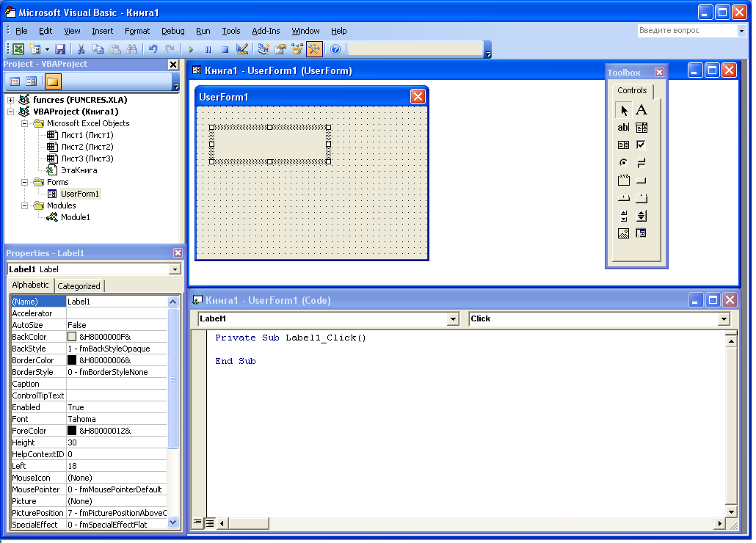Open the Insert UserForm dropdown arrow

[x=47, y=49]
